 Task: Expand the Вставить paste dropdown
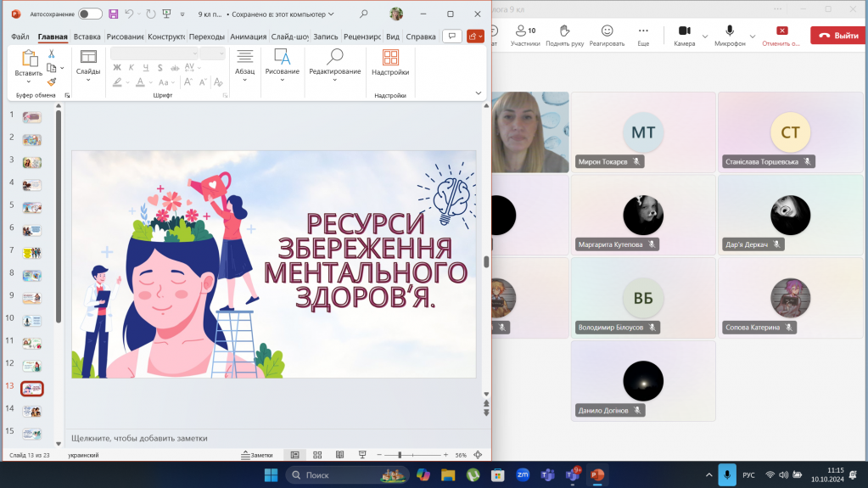coord(28,82)
